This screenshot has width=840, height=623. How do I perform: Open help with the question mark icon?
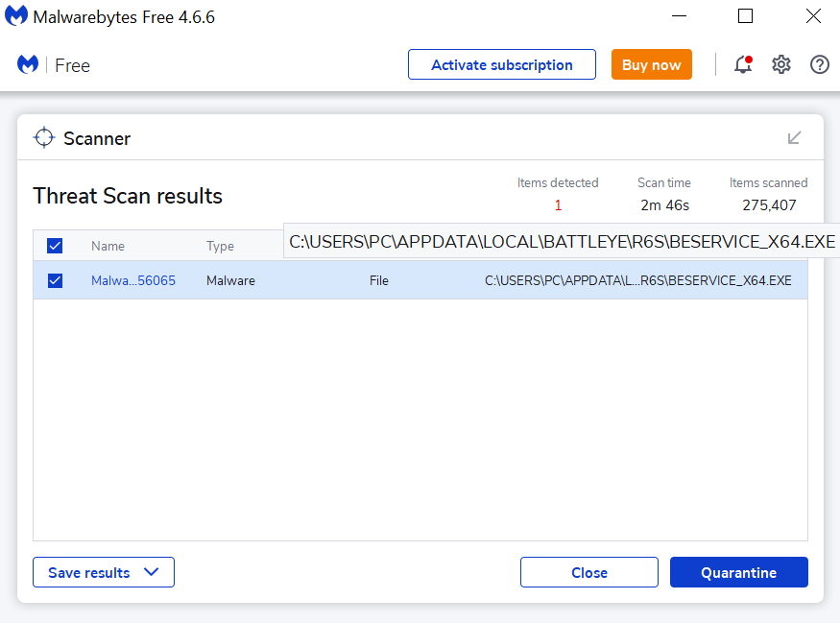coord(820,65)
